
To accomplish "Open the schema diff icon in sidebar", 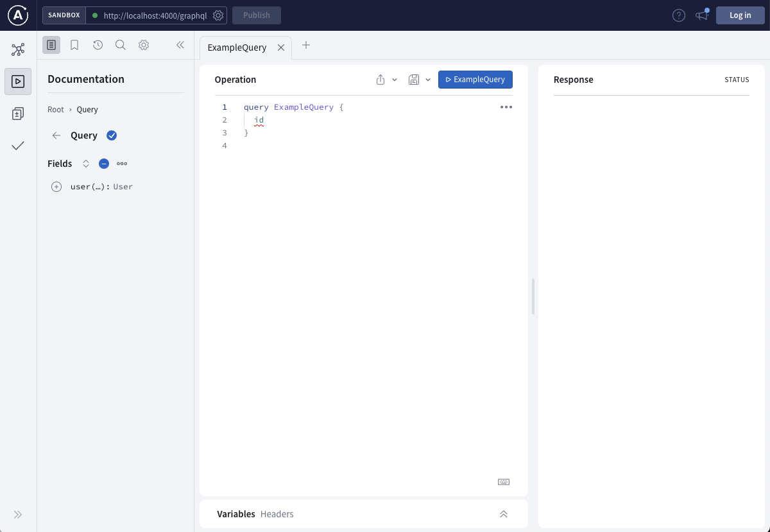I will pyautogui.click(x=18, y=114).
